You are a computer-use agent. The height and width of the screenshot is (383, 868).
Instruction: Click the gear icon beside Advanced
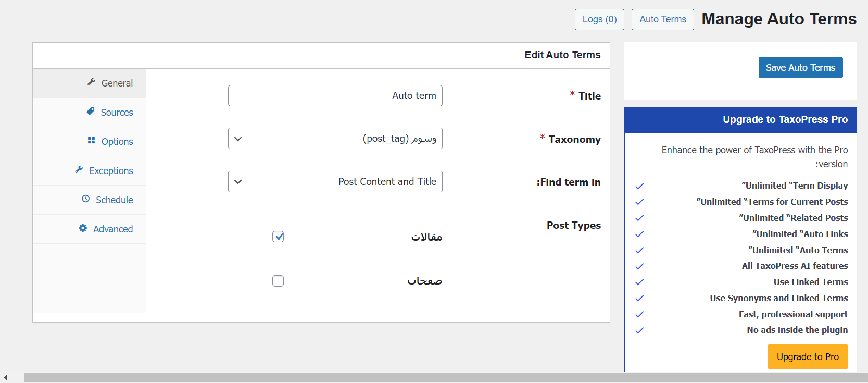83,228
